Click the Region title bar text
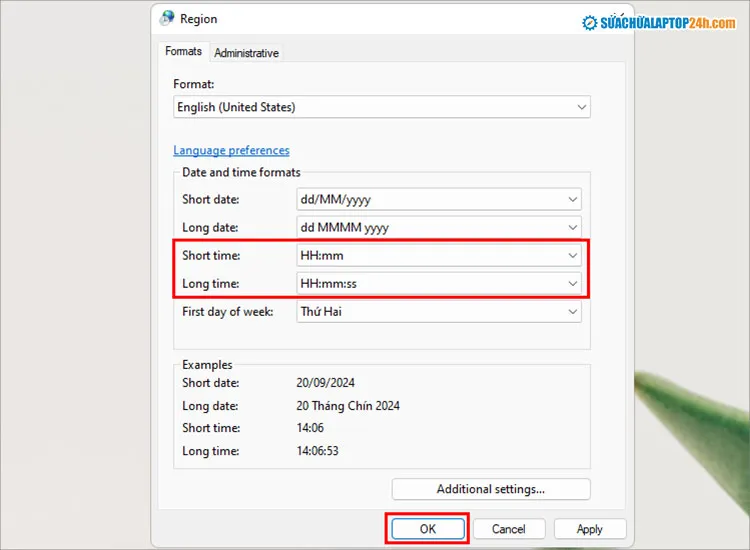Screen dimensions: 750x550 click(x=198, y=19)
